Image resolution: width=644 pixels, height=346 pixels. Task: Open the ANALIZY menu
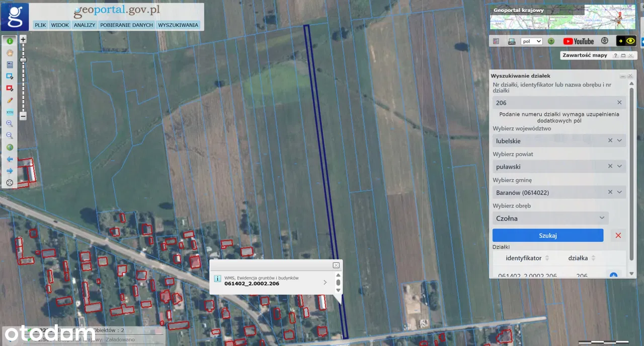coord(84,25)
